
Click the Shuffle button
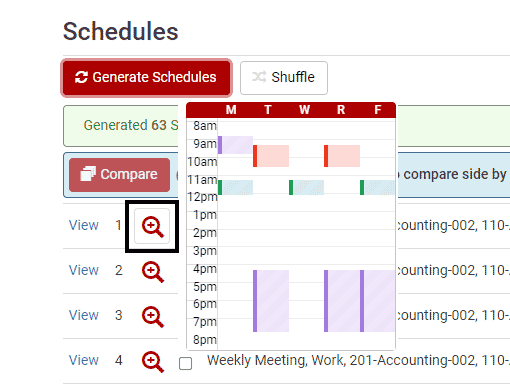pos(284,78)
